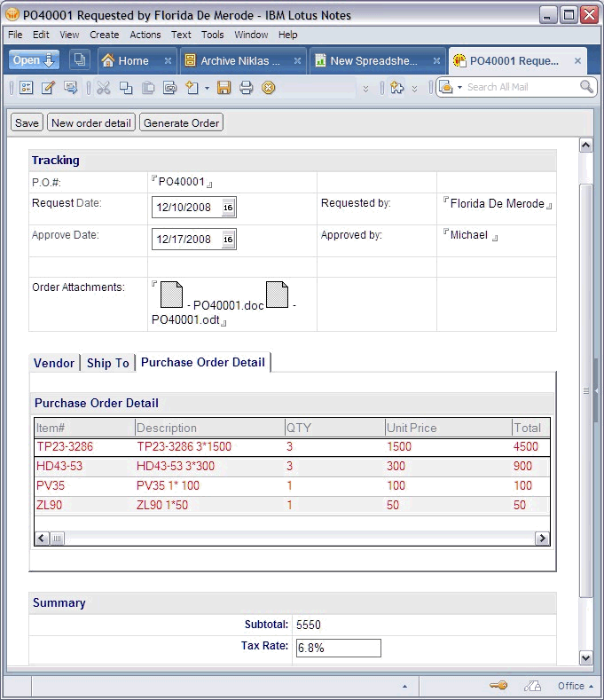Open the Actions menu
The height and width of the screenshot is (700, 604).
pyautogui.click(x=145, y=35)
